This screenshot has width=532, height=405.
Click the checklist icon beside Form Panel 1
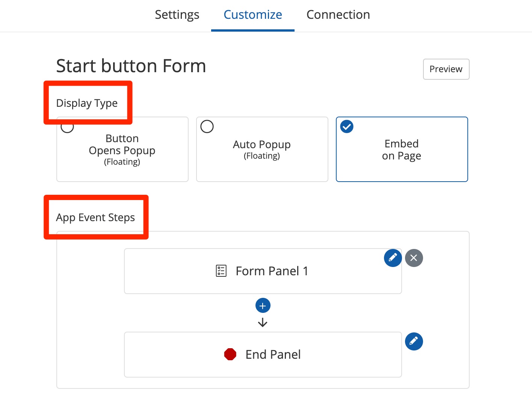click(x=221, y=271)
